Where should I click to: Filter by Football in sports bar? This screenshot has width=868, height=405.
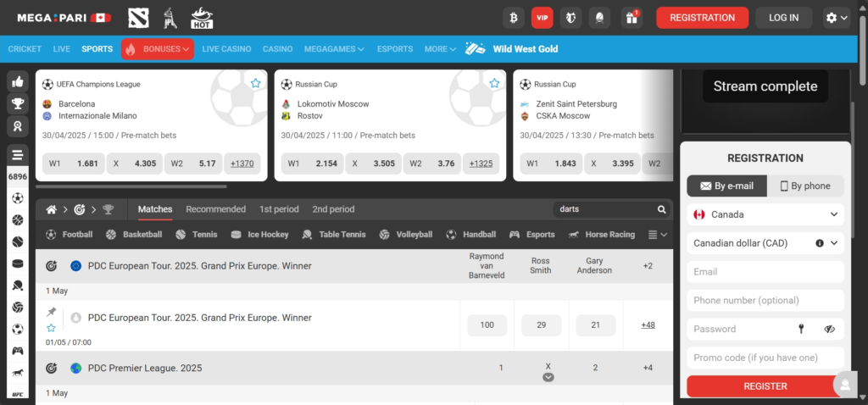(x=70, y=235)
